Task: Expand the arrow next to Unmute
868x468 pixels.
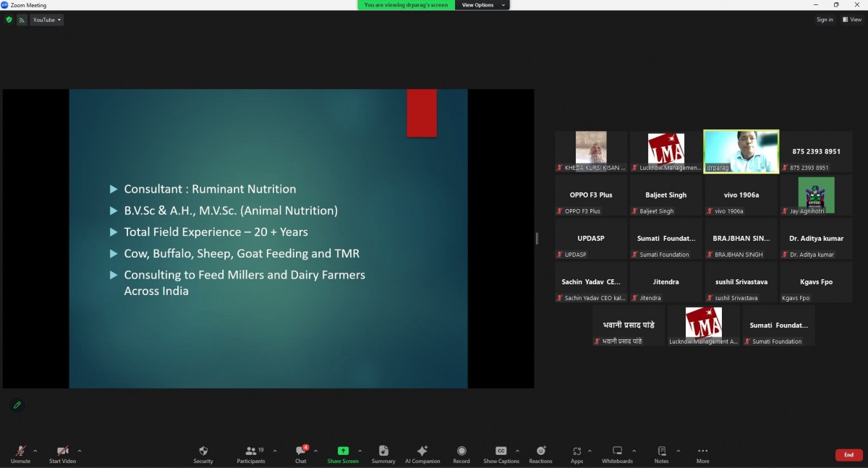Action: tap(35, 451)
